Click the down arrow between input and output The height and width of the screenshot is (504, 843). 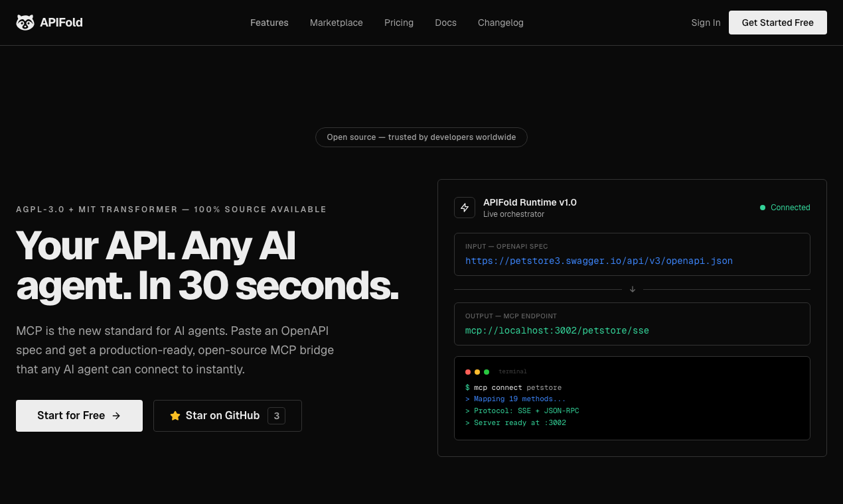pyautogui.click(x=633, y=289)
